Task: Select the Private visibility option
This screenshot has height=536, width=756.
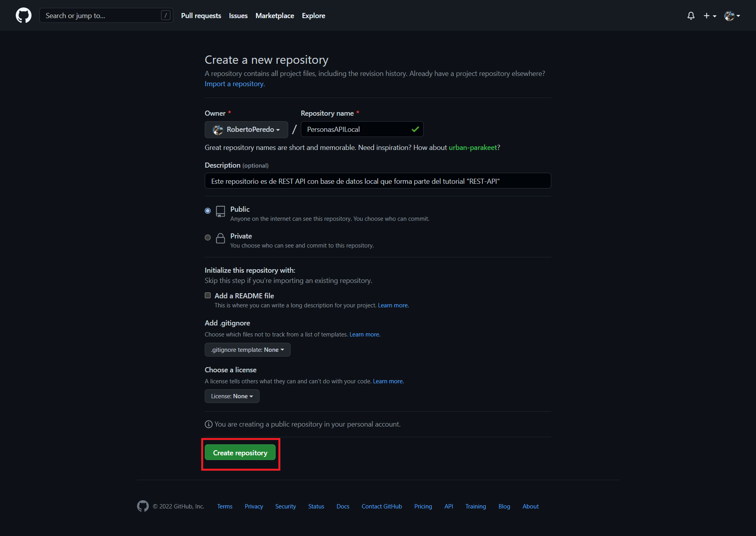Action: point(208,238)
